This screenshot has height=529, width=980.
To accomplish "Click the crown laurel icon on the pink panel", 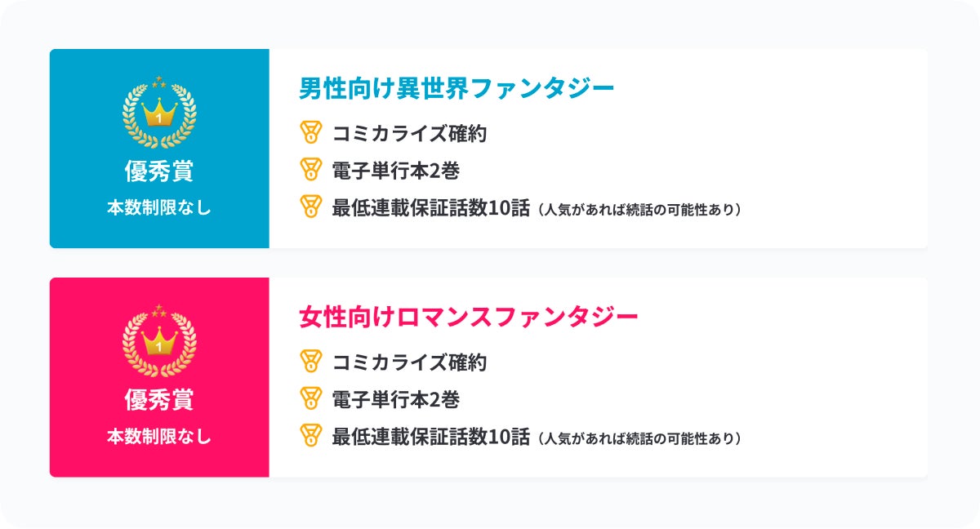I will coord(159,340).
